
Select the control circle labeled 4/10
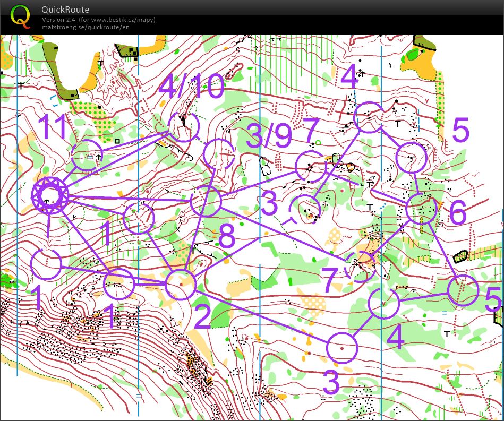click(x=183, y=126)
